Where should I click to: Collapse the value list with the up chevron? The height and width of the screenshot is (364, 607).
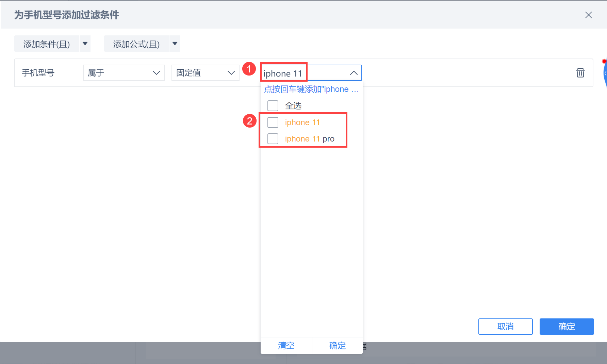354,73
